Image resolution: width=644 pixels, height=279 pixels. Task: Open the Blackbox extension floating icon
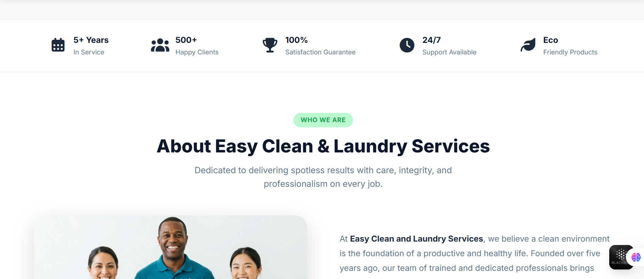point(621,257)
